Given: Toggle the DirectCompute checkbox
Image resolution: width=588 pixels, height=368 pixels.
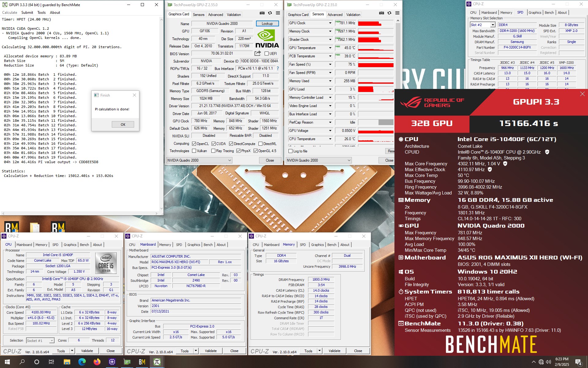Looking at the screenshot, I should pyautogui.click(x=231, y=144).
